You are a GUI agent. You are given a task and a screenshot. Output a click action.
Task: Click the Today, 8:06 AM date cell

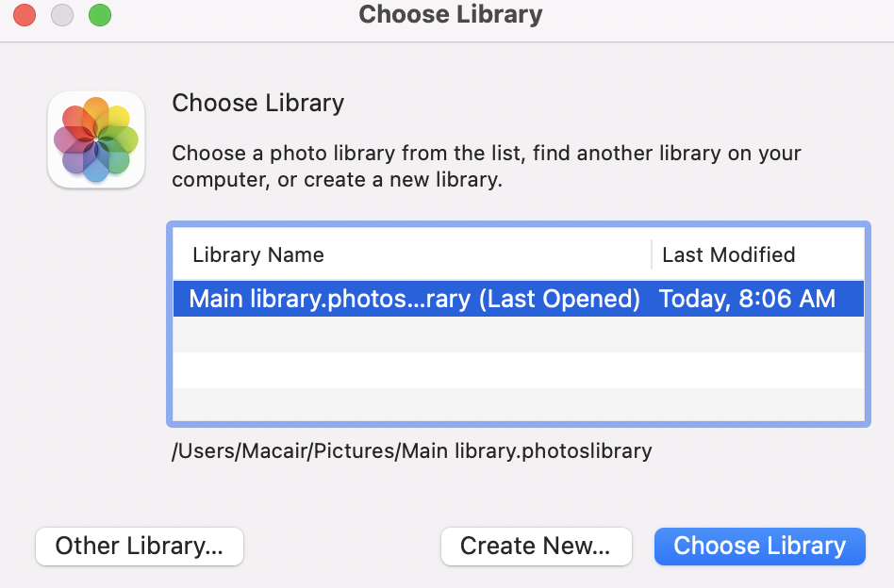click(747, 299)
